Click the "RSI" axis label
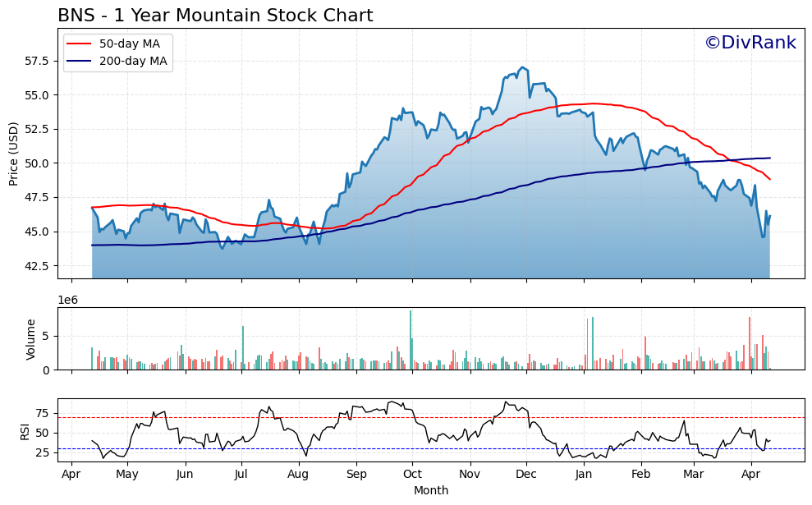812x505 pixels. pyautogui.click(x=25, y=432)
